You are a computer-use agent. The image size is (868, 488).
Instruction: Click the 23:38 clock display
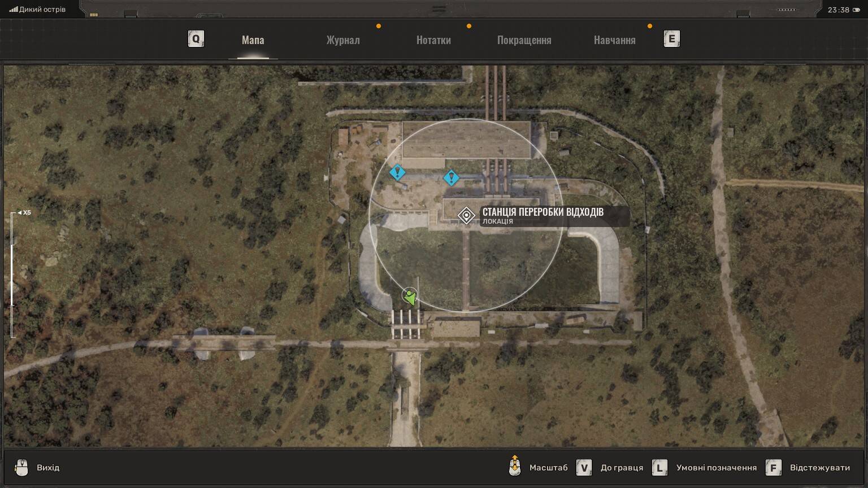click(x=839, y=10)
